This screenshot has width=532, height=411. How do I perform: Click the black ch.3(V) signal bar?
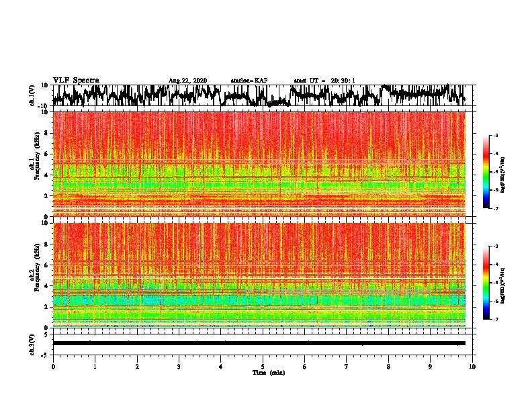coord(259,343)
